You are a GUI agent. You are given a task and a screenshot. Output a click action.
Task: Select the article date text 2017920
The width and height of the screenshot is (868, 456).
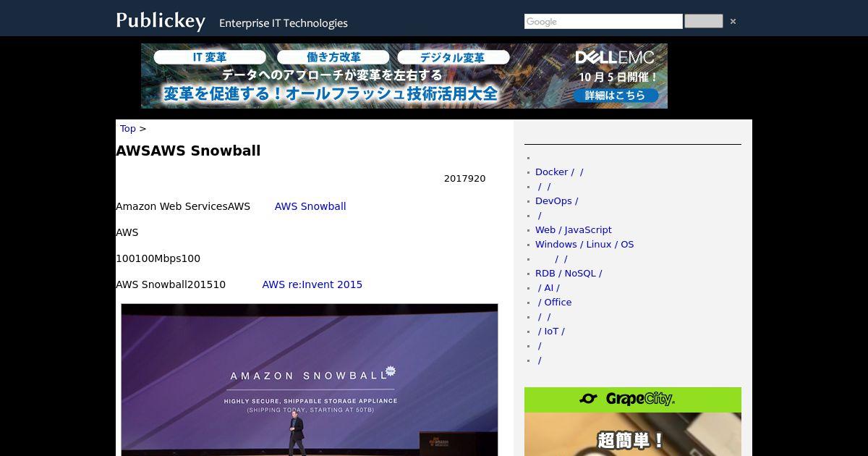point(465,179)
